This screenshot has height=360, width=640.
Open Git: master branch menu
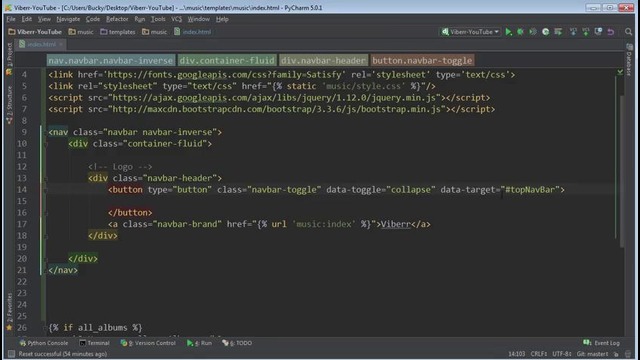click(x=592, y=354)
